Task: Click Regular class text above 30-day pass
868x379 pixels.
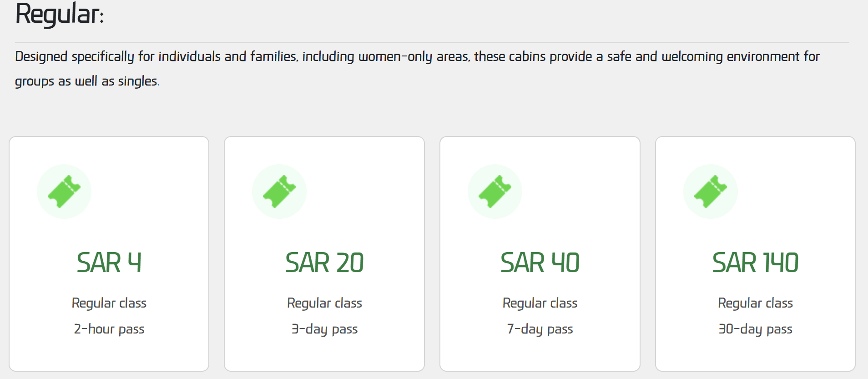Action: (755, 303)
